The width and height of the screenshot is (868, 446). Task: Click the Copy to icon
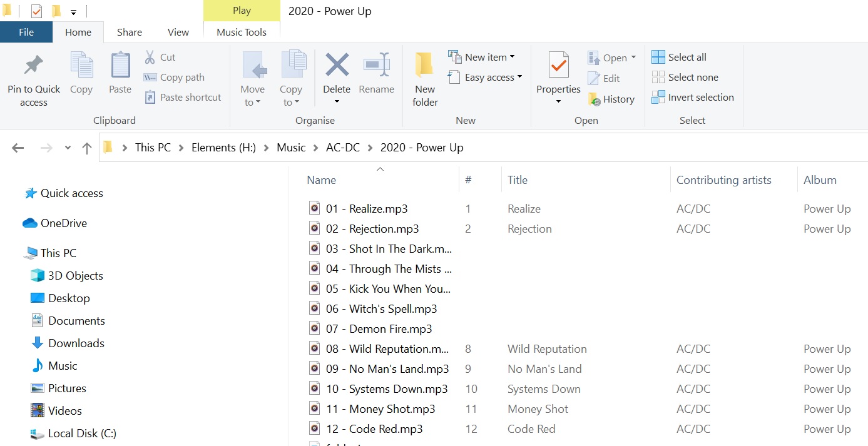[293, 65]
